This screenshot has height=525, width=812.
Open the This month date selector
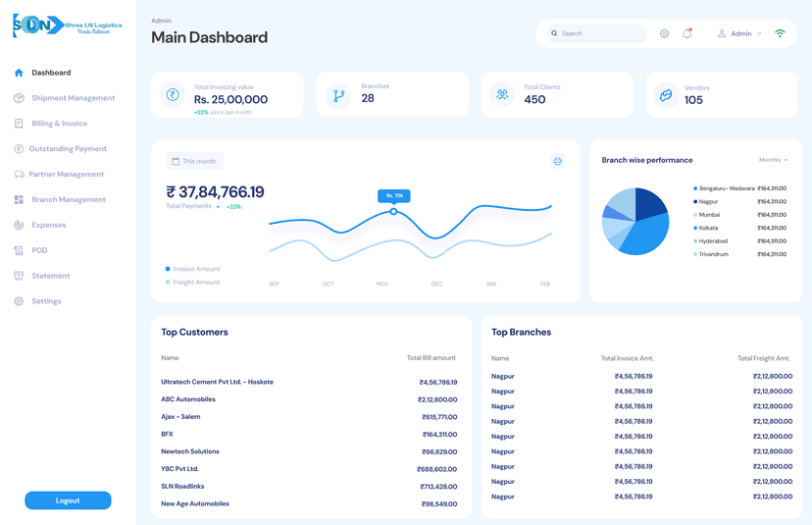coord(194,161)
